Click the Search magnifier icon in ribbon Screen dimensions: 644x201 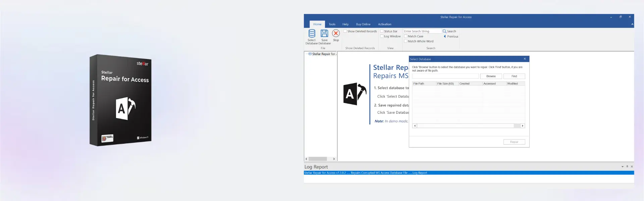[444, 31]
